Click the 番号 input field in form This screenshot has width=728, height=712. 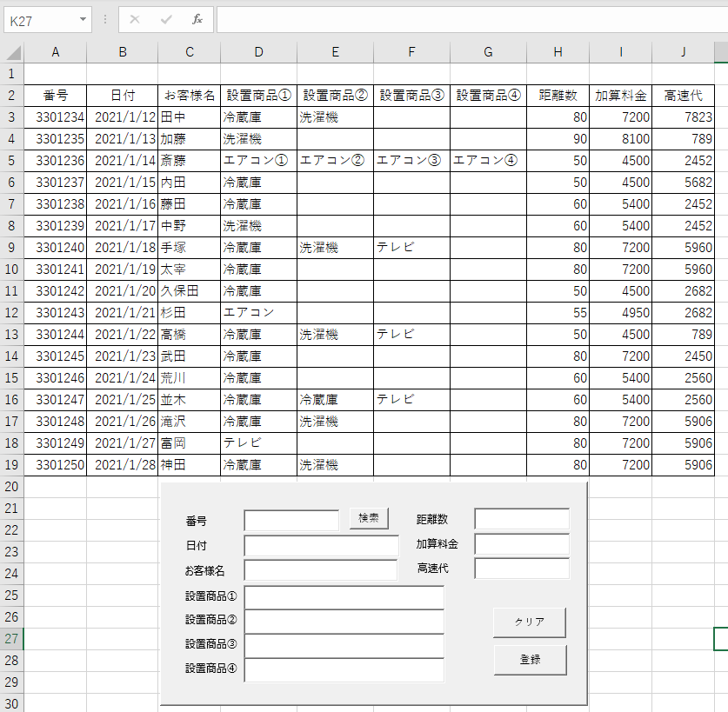[291, 520]
